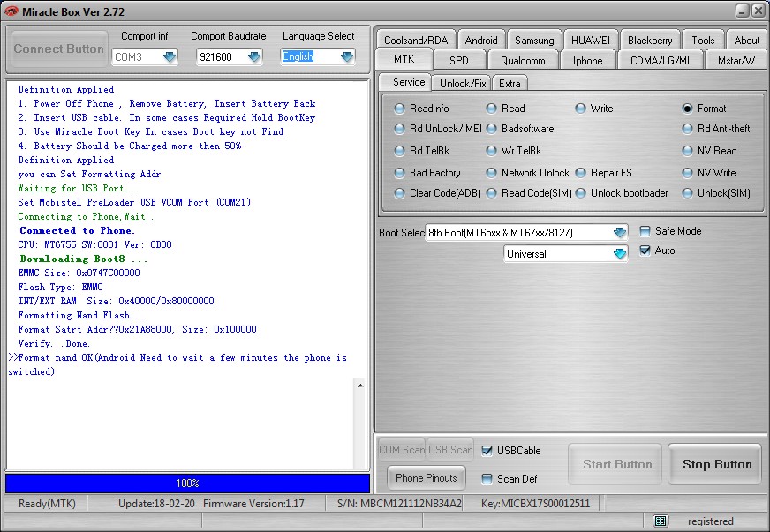Click 'Firmware Version:1.17' in status bar
Viewport: 770px width, 532px height.
click(x=253, y=504)
